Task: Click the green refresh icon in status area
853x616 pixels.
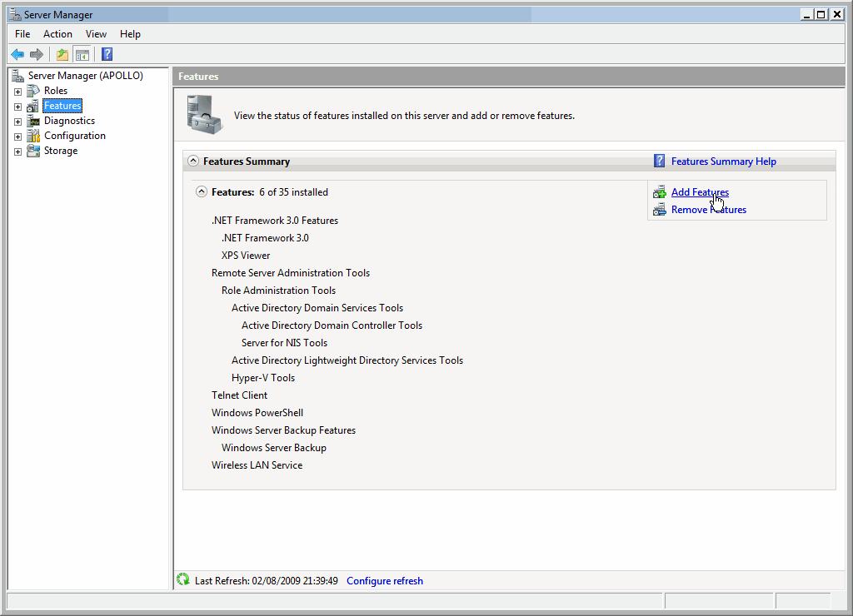Action: coord(182,580)
